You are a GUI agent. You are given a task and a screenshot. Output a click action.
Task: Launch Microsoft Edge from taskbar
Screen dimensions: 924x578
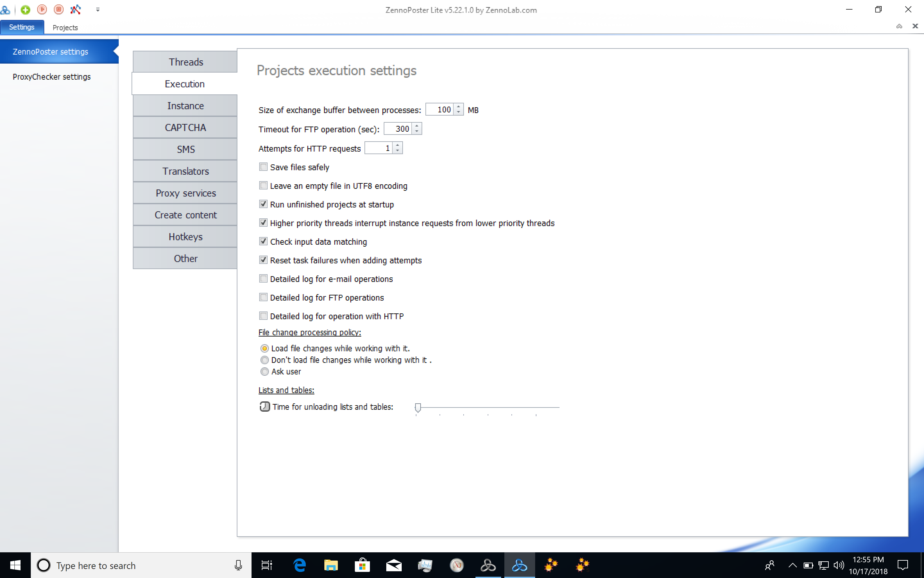click(299, 565)
